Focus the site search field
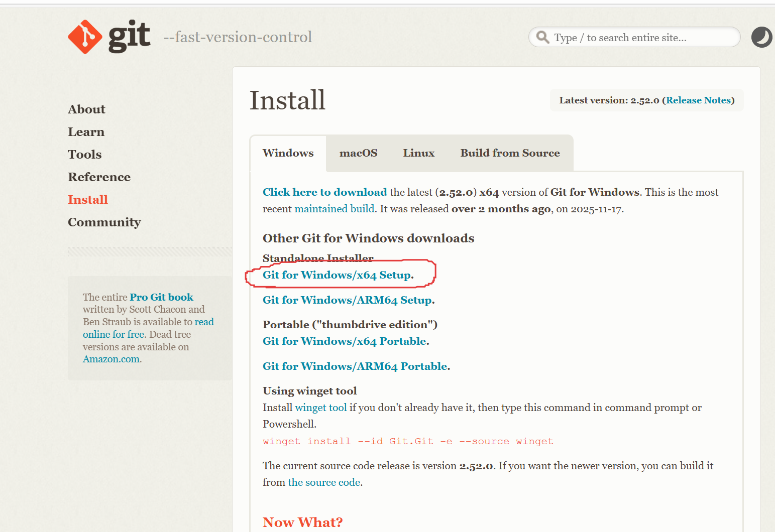This screenshot has height=532, width=775. click(x=634, y=37)
